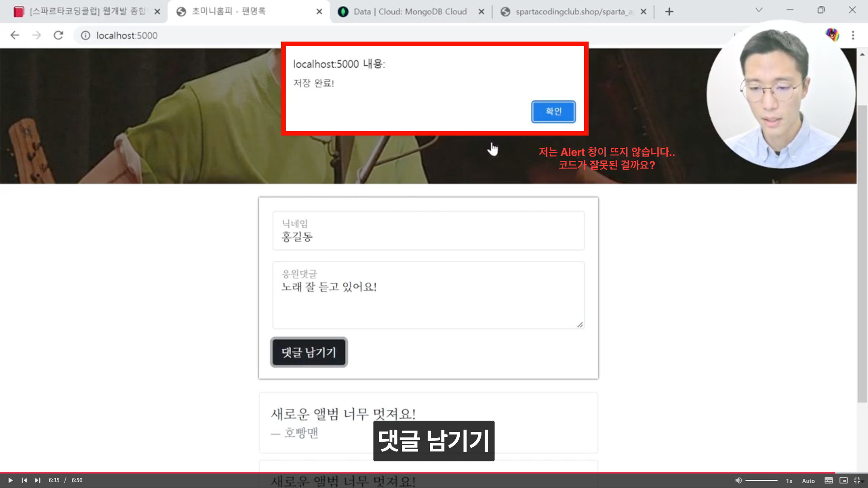Image resolution: width=868 pixels, height=488 pixels.
Task: Switch to the Data | Cloud: MongoDB Cloud tab
Action: tap(410, 12)
